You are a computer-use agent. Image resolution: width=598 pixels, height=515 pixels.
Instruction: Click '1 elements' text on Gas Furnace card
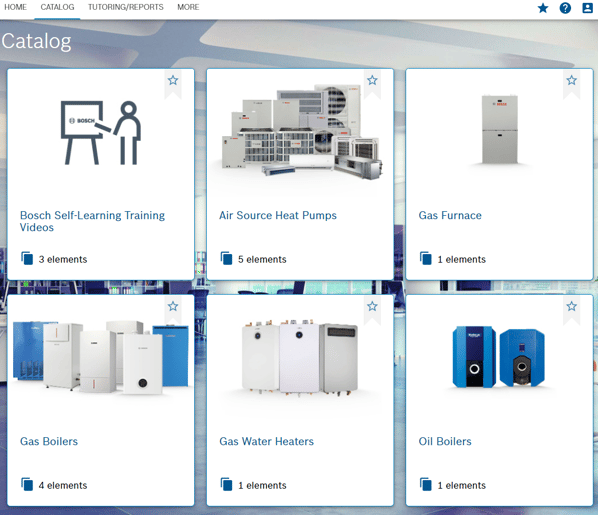click(461, 259)
